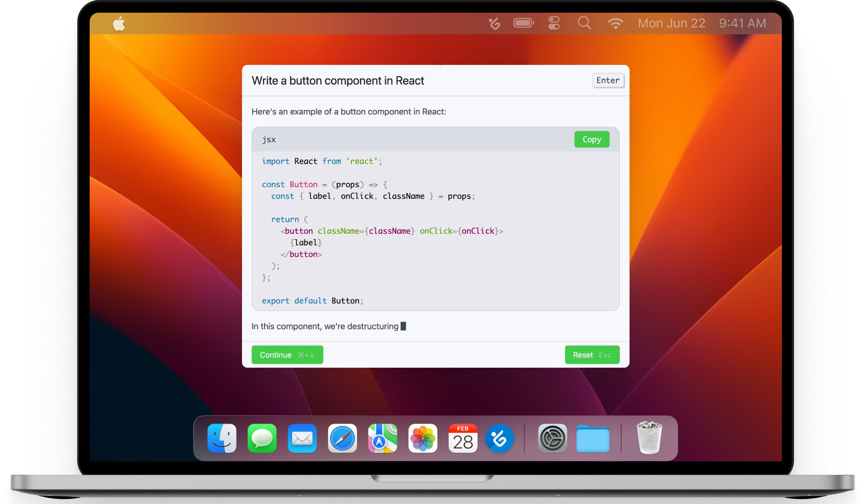Click the 'return (' code line
Image resolution: width=865 pixels, height=504 pixels.
pos(290,219)
